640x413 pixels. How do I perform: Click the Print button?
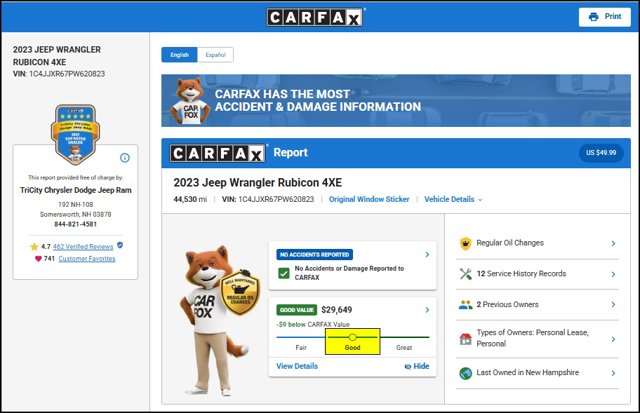(604, 17)
